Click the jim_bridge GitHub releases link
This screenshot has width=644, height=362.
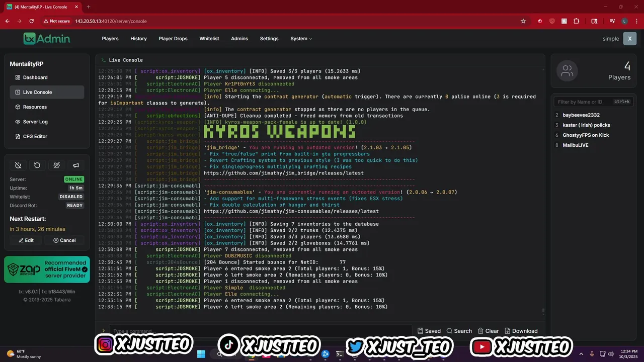(x=284, y=173)
